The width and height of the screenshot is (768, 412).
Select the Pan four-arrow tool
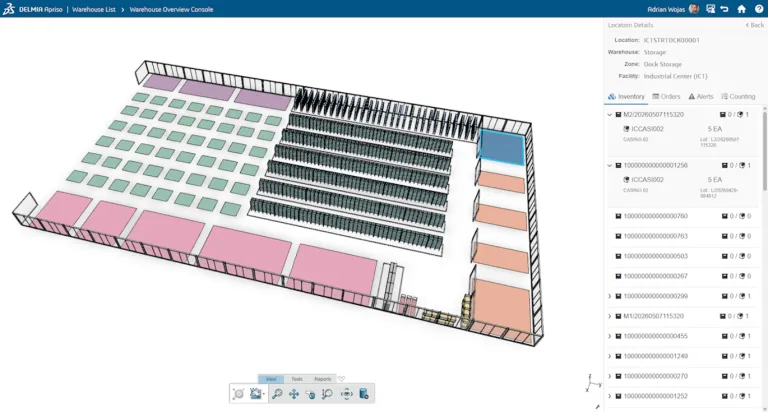click(x=294, y=393)
